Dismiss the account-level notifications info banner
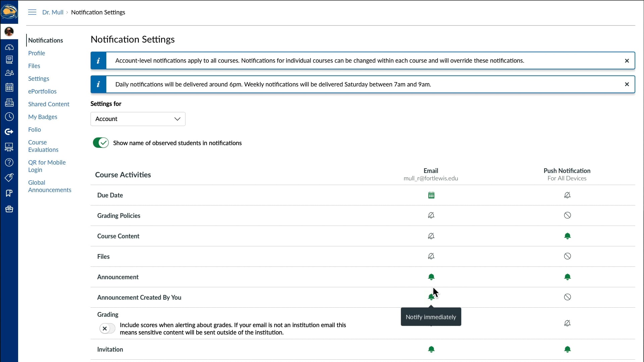The height and width of the screenshot is (362, 644). coord(627,61)
